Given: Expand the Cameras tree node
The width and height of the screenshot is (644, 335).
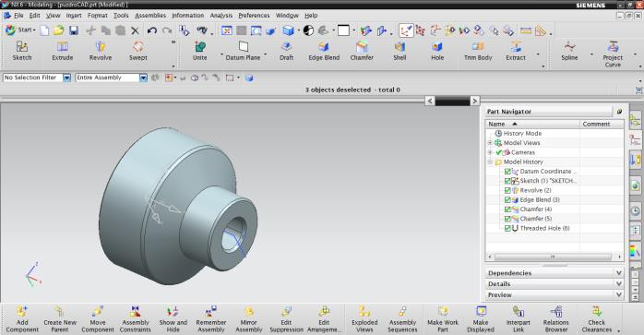Looking at the screenshot, I should click(490, 152).
